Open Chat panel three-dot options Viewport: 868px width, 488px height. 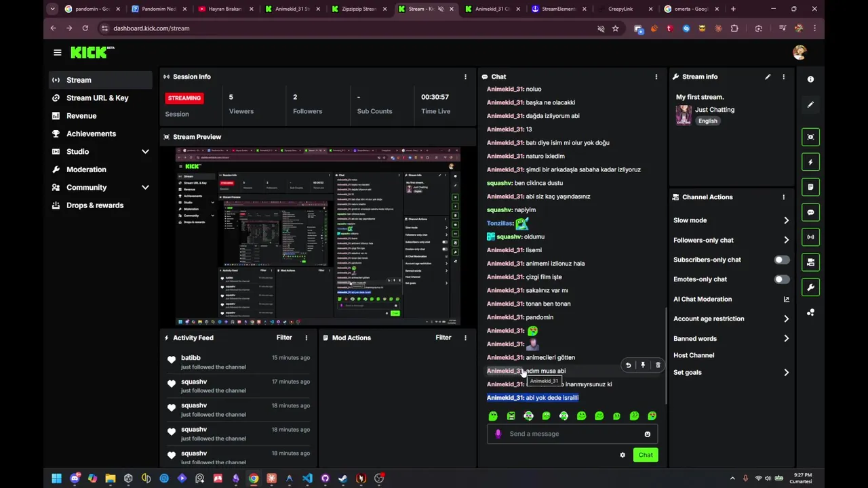(x=656, y=77)
